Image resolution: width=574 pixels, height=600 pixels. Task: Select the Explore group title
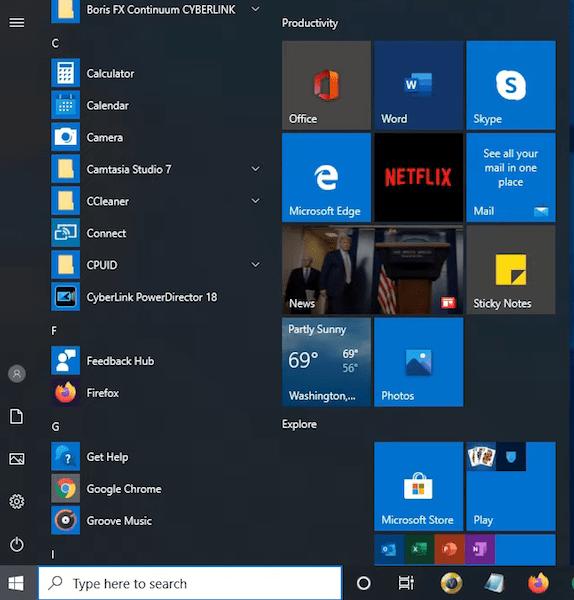(299, 424)
